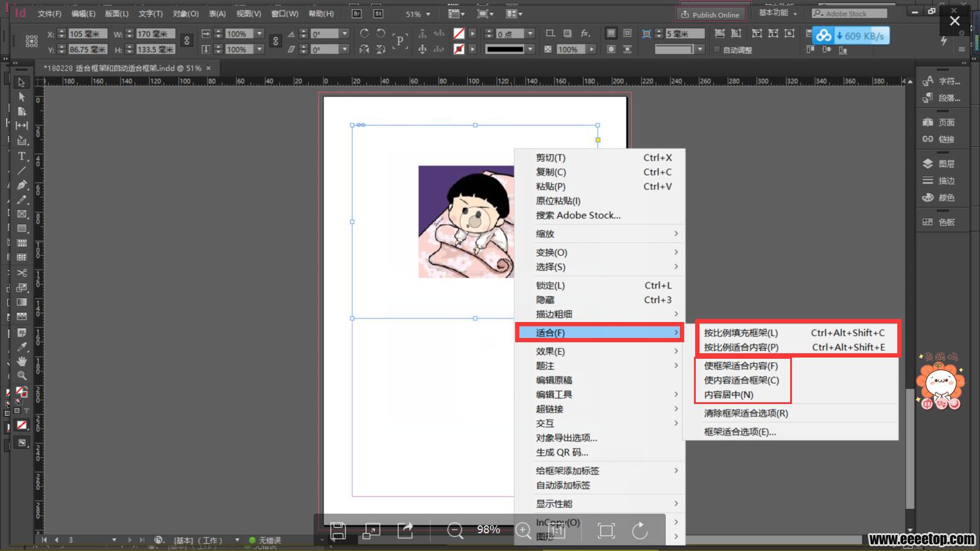Image resolution: width=980 pixels, height=551 pixels.
Task: Select the Eyedropper tool
Action: [22, 347]
